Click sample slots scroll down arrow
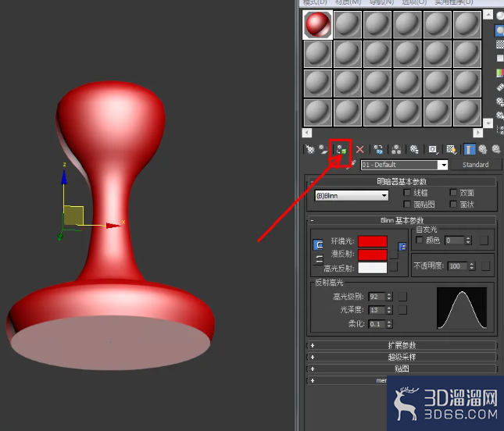 (488, 123)
